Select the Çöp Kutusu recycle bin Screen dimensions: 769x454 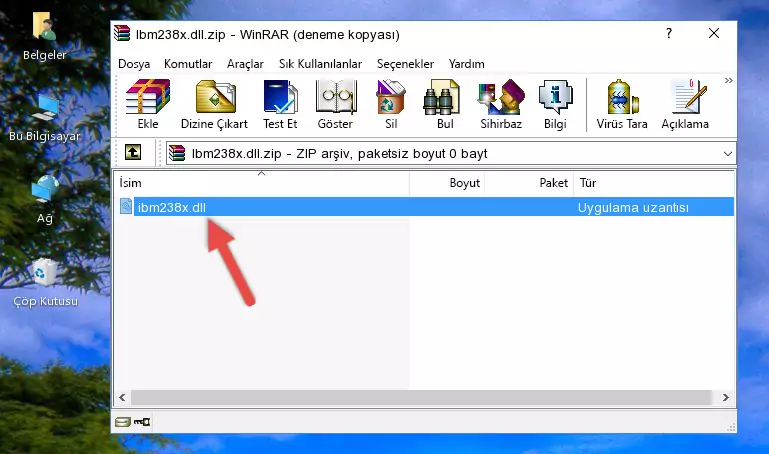click(x=45, y=282)
